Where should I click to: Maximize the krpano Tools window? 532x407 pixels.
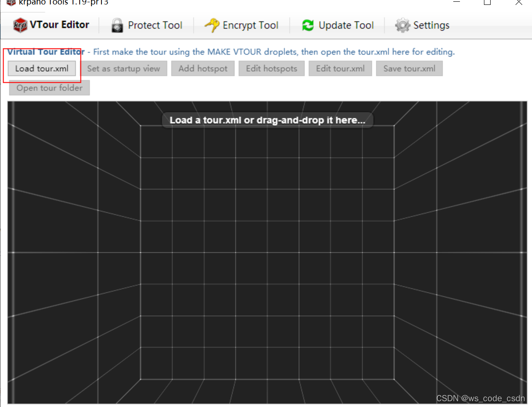click(x=487, y=2)
